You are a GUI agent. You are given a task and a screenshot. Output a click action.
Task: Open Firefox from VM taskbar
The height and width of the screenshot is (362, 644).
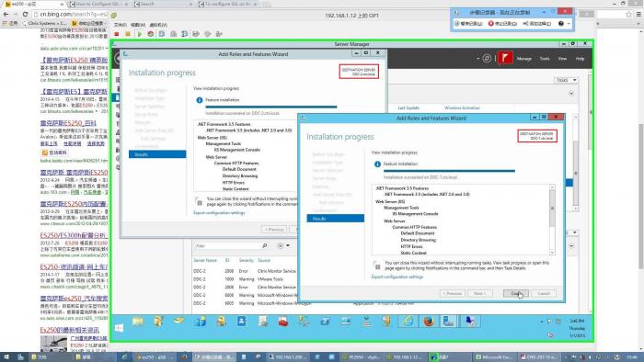(429, 322)
